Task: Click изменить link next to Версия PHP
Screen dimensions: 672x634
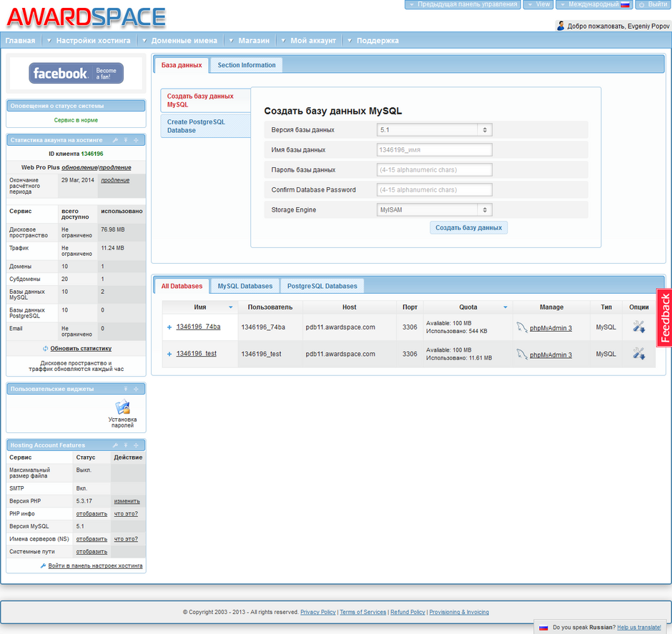Action: pyautogui.click(x=127, y=501)
